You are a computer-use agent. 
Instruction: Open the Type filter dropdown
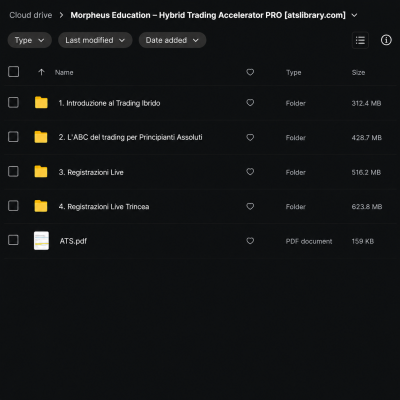pyautogui.click(x=29, y=40)
